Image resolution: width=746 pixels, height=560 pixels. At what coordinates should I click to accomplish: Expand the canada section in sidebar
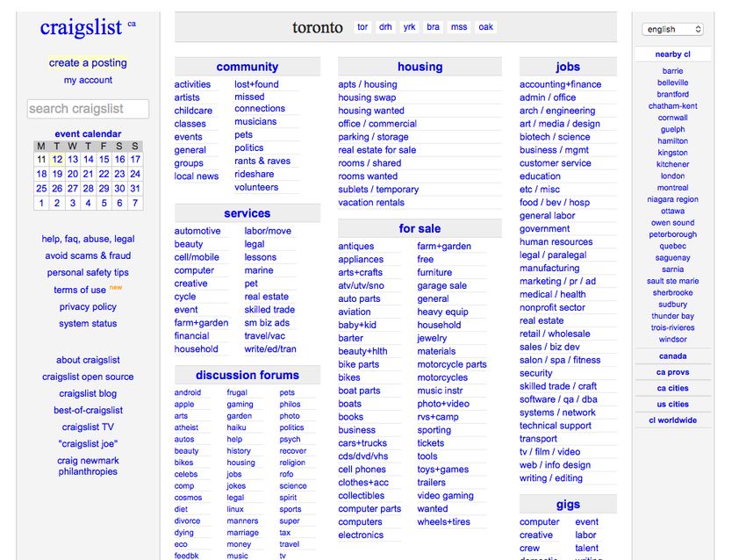[x=673, y=355]
